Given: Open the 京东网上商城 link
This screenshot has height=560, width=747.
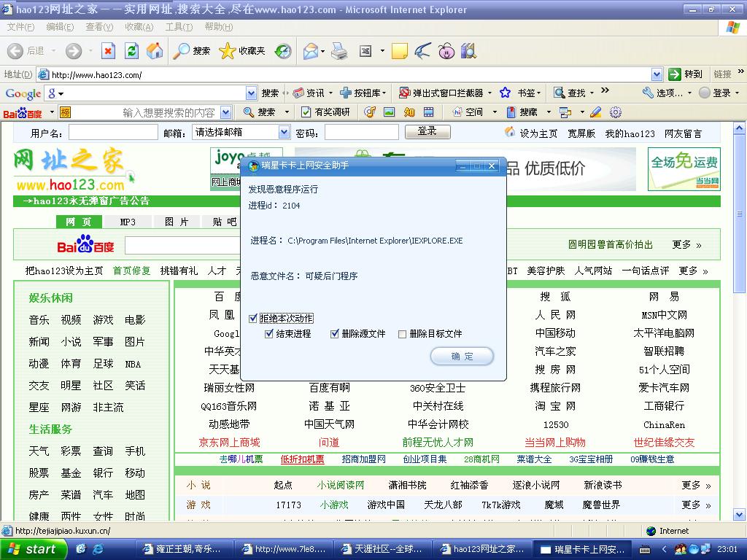Looking at the screenshot, I should [x=229, y=443].
